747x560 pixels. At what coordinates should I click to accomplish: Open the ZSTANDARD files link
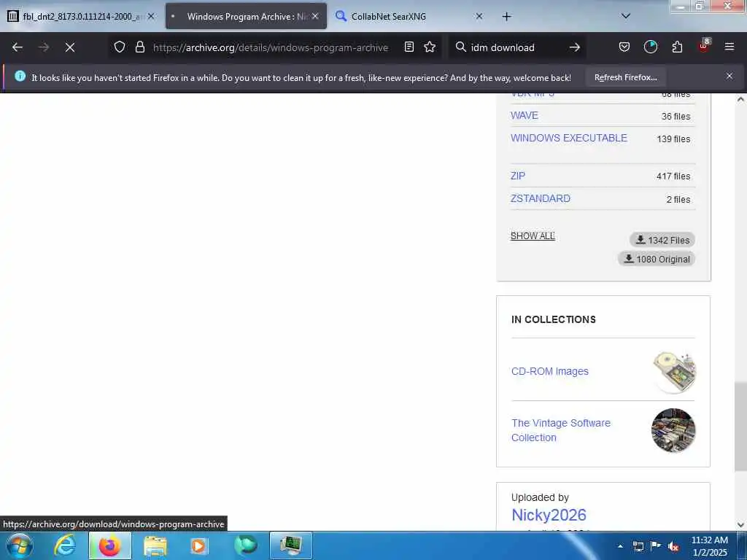pyautogui.click(x=541, y=198)
